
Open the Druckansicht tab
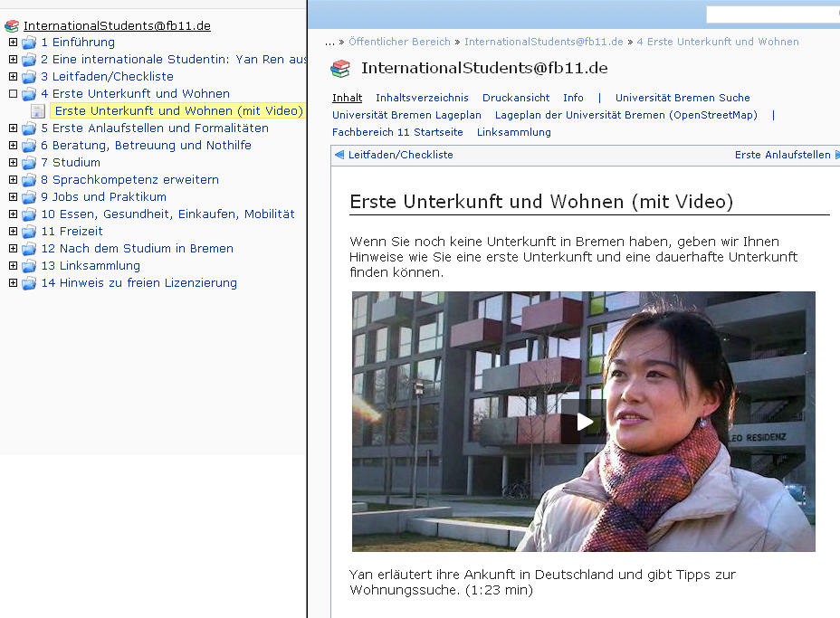click(516, 98)
